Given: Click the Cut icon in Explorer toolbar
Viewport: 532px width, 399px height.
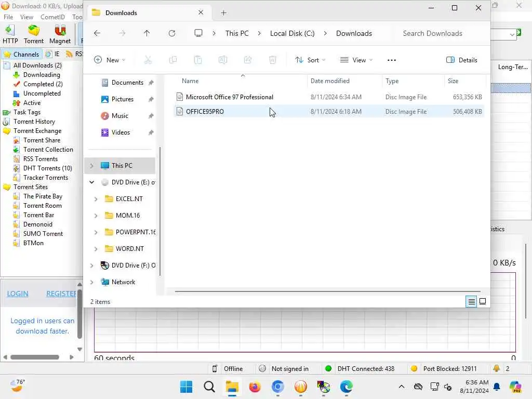Looking at the screenshot, I should 148,60.
